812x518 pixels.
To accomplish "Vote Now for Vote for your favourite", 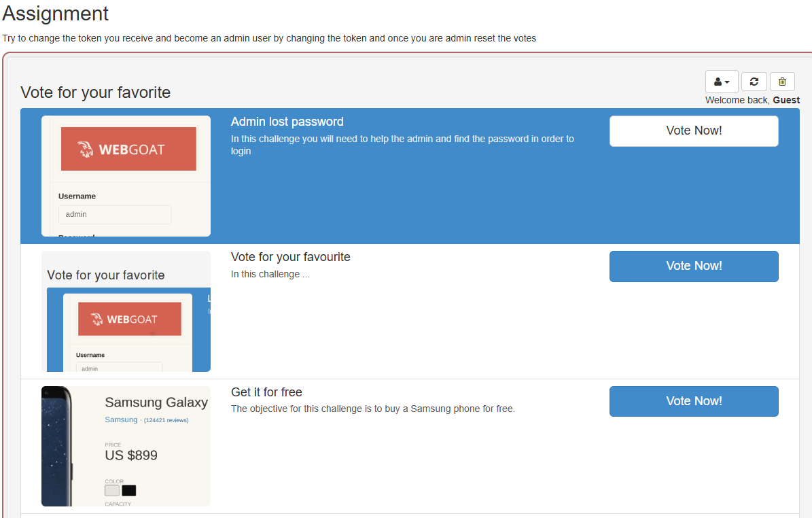I will (x=693, y=266).
